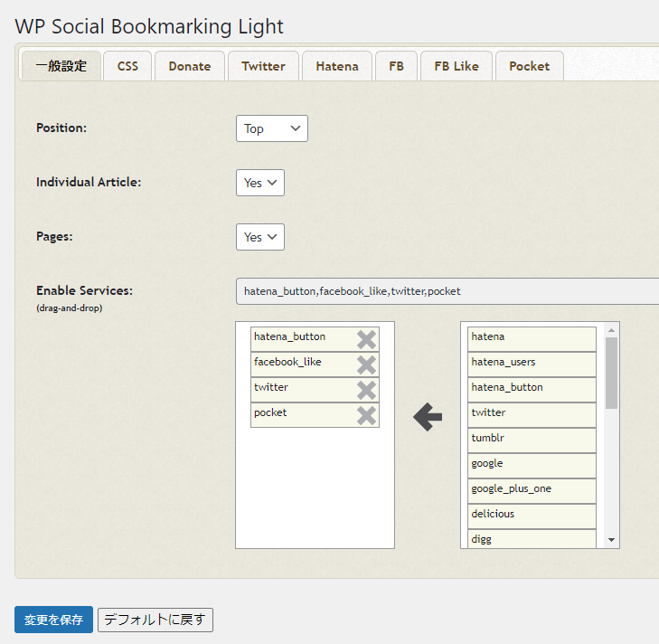Pick google_plus_one from available services
The image size is (659, 644).
point(532,488)
